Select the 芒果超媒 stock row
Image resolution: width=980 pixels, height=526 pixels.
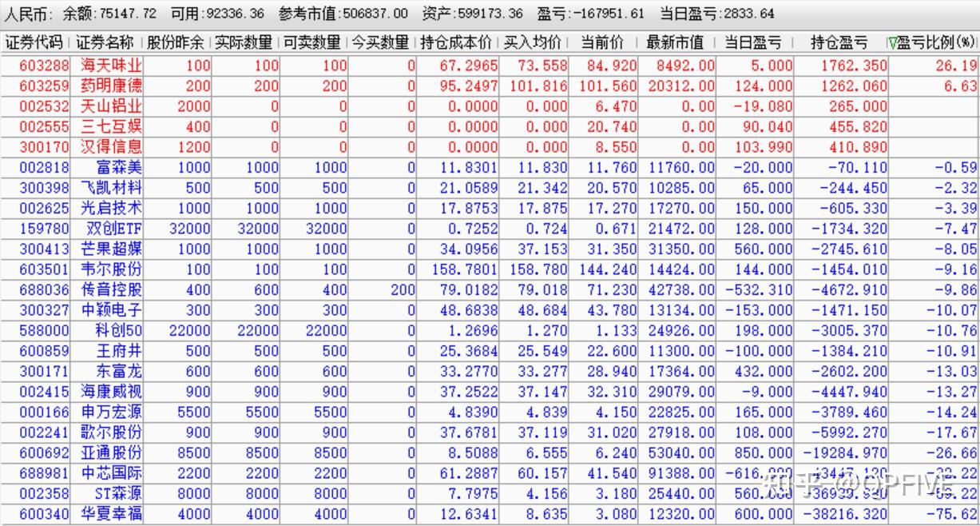click(490, 249)
